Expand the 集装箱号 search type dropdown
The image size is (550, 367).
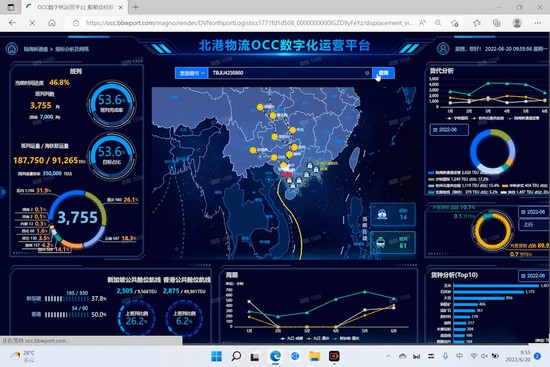click(x=192, y=73)
